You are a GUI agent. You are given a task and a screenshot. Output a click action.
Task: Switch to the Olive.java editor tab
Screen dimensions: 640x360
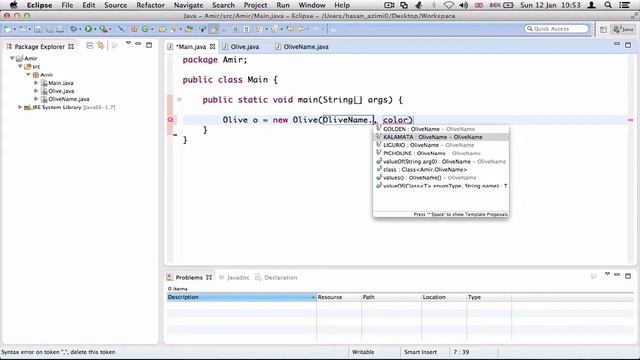click(x=241, y=47)
